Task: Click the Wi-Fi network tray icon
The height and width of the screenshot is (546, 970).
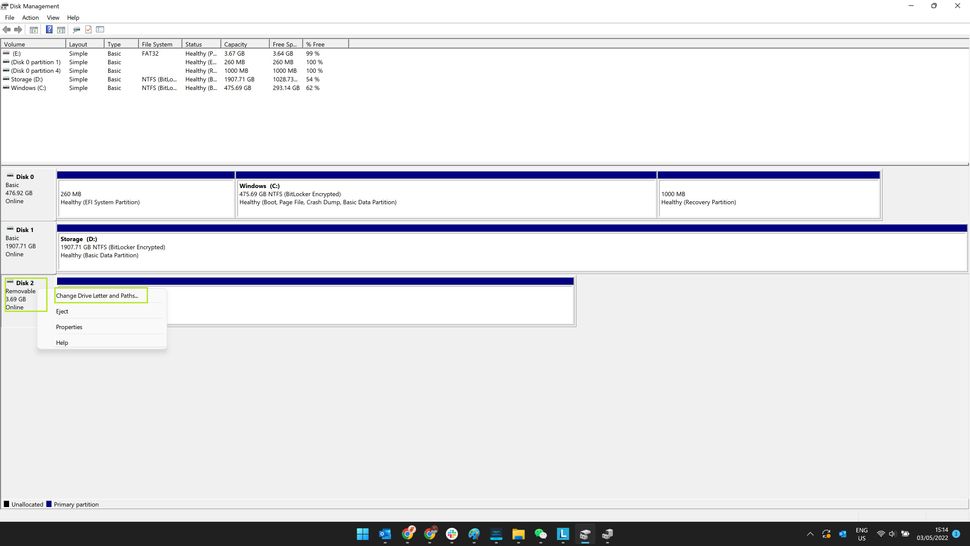Action: 880,534
